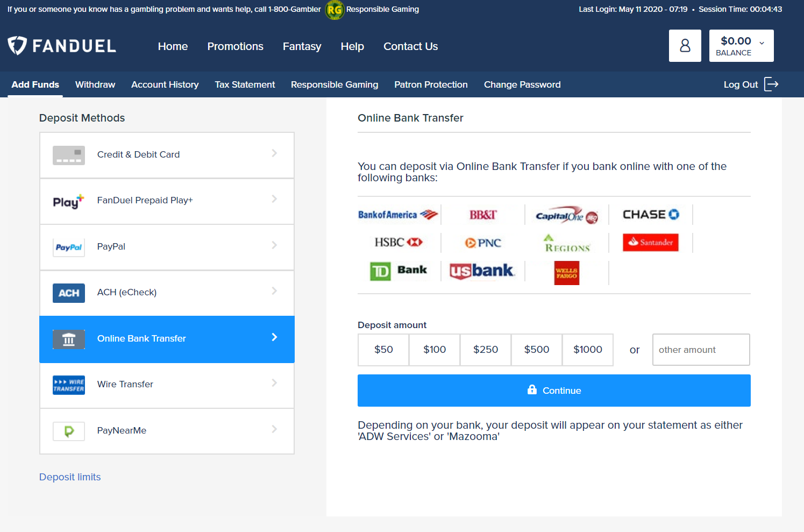Viewport: 804px width, 532px height.
Task: Open Credit & Debit Card chevron
Action: (274, 153)
